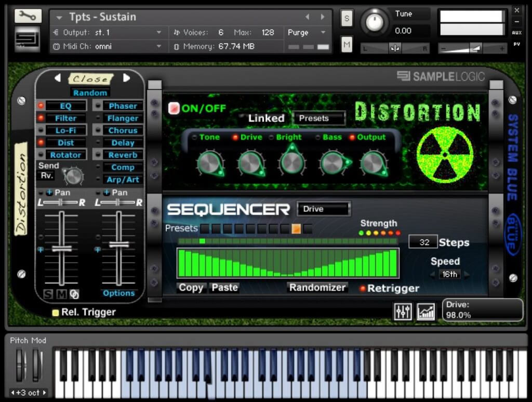Toggle the Filter effect LED
Image resolution: width=532 pixels, height=402 pixels.
41,118
